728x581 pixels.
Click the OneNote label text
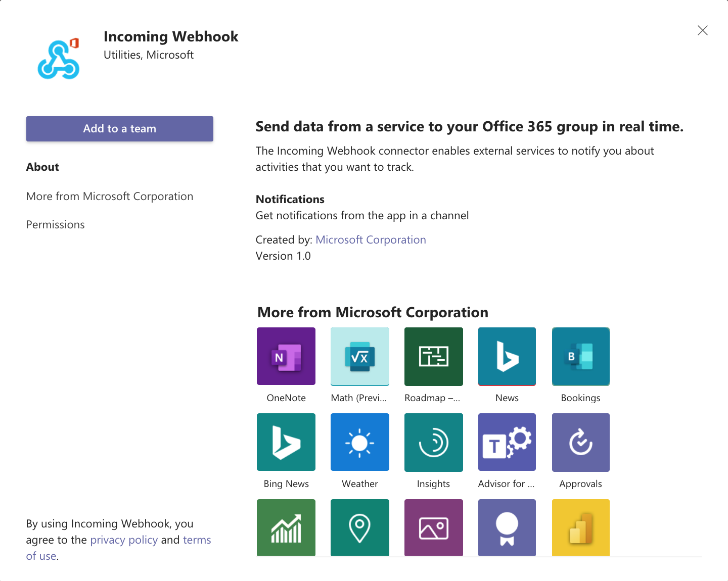(286, 398)
